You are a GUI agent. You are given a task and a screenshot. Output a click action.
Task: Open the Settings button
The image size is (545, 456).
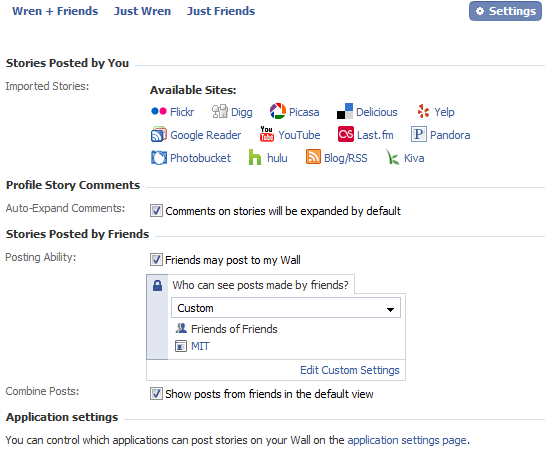[x=505, y=11]
